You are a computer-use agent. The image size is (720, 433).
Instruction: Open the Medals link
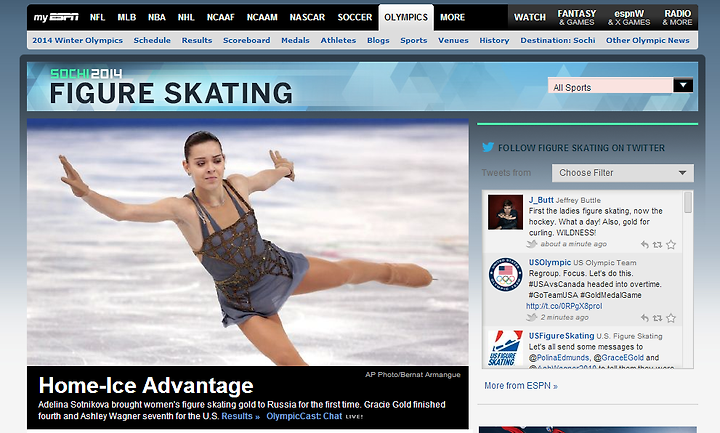click(x=295, y=40)
